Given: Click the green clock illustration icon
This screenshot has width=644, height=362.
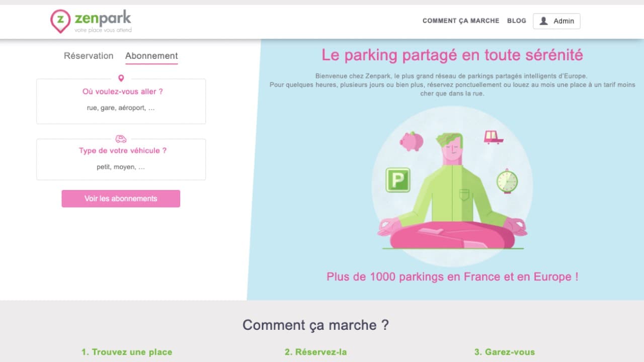Looking at the screenshot, I should 507,181.
